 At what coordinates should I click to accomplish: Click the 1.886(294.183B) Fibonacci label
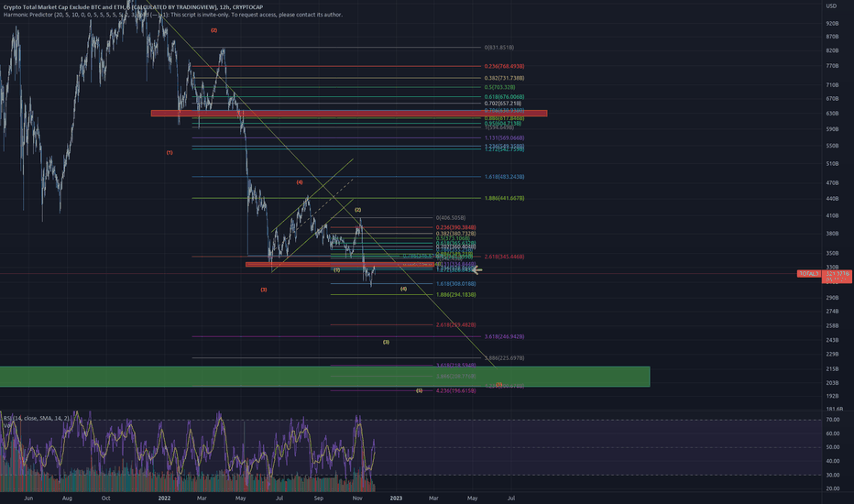point(456,295)
